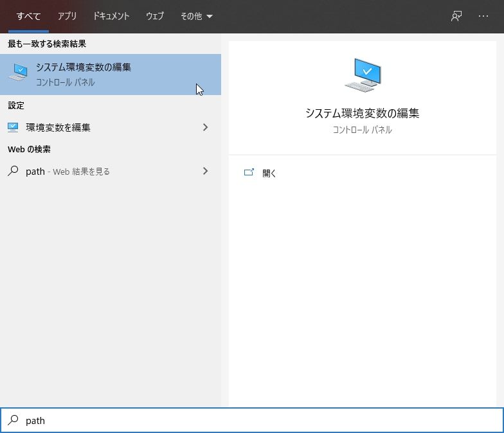Click the 最も一致する検索結果 heading
This screenshot has height=433, width=504.
tap(47, 44)
